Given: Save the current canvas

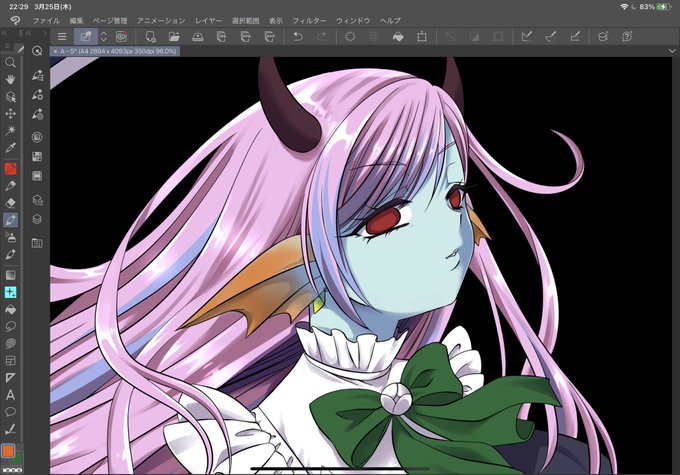Looking at the screenshot, I should 198,36.
